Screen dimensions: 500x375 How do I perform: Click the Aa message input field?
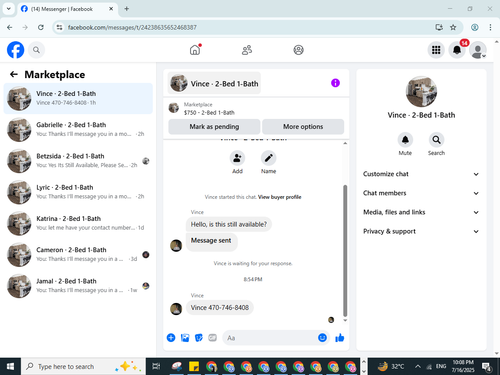(270, 338)
